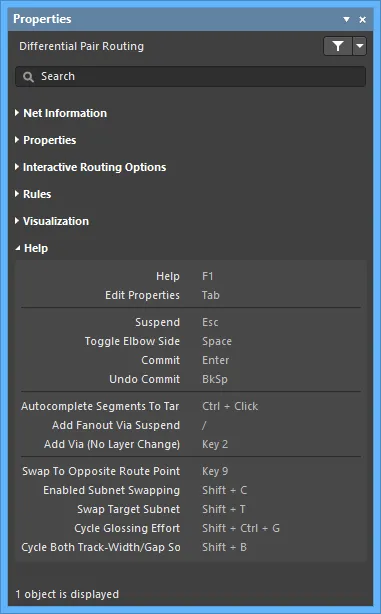
Task: Click the Undo Commit shortcut row
Action: coord(190,379)
